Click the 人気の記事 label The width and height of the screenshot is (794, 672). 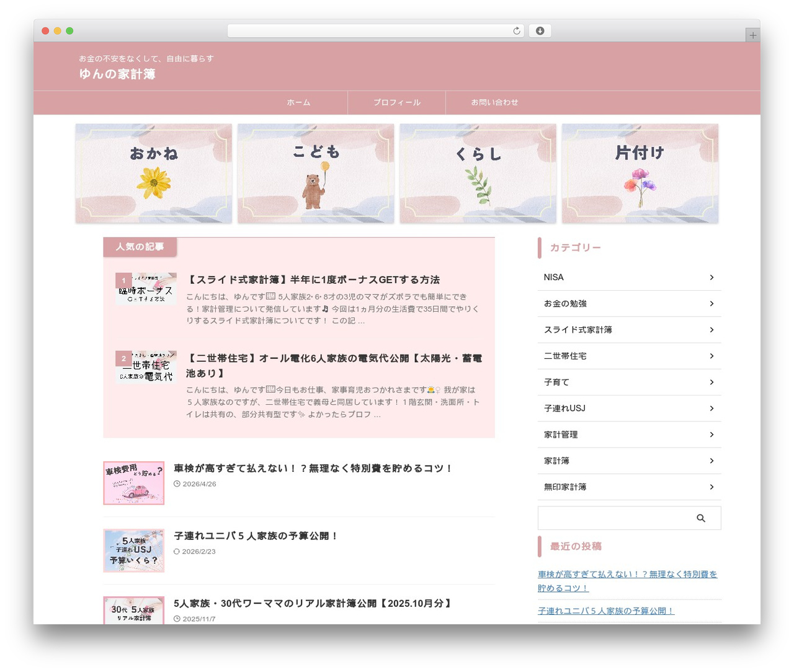[140, 247]
